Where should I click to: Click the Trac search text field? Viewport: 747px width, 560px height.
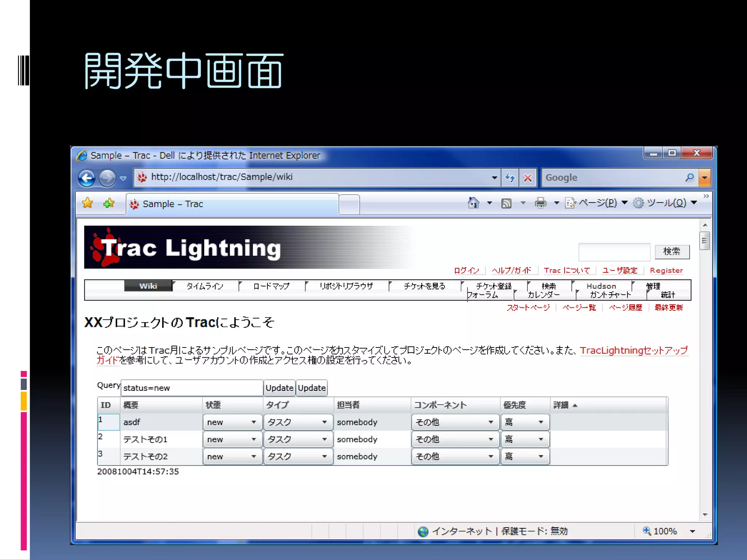click(x=614, y=252)
